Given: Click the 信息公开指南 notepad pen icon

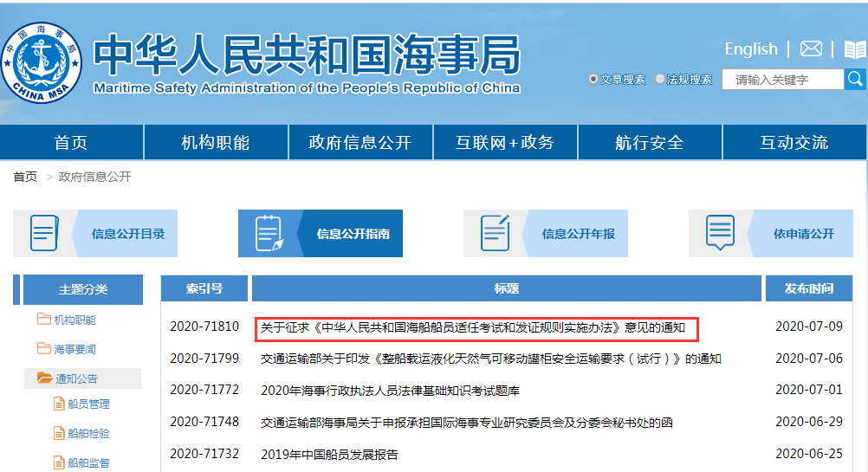Looking at the screenshot, I should pyautogui.click(x=269, y=233).
